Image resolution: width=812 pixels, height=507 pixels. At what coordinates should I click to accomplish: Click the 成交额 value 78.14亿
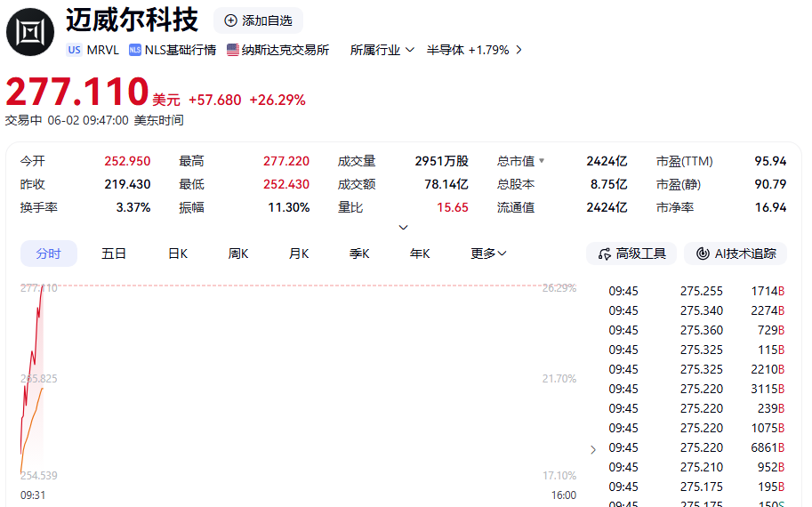click(x=446, y=184)
